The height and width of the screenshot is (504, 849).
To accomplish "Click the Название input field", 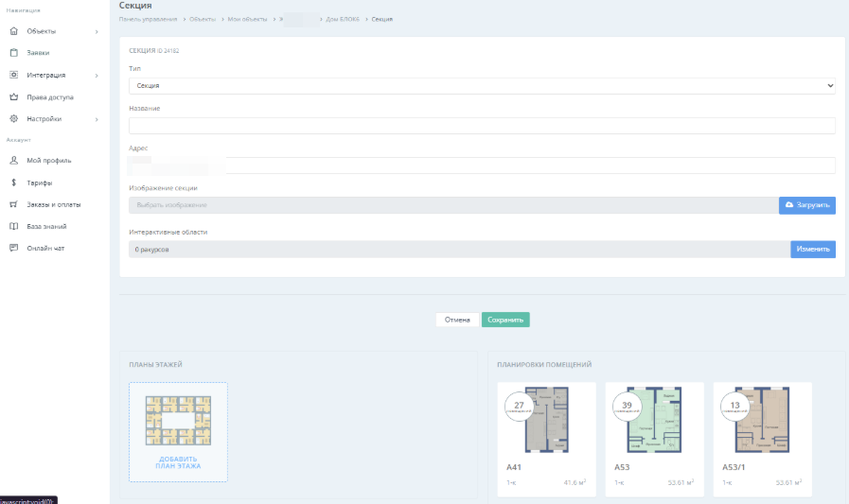I will (482, 126).
